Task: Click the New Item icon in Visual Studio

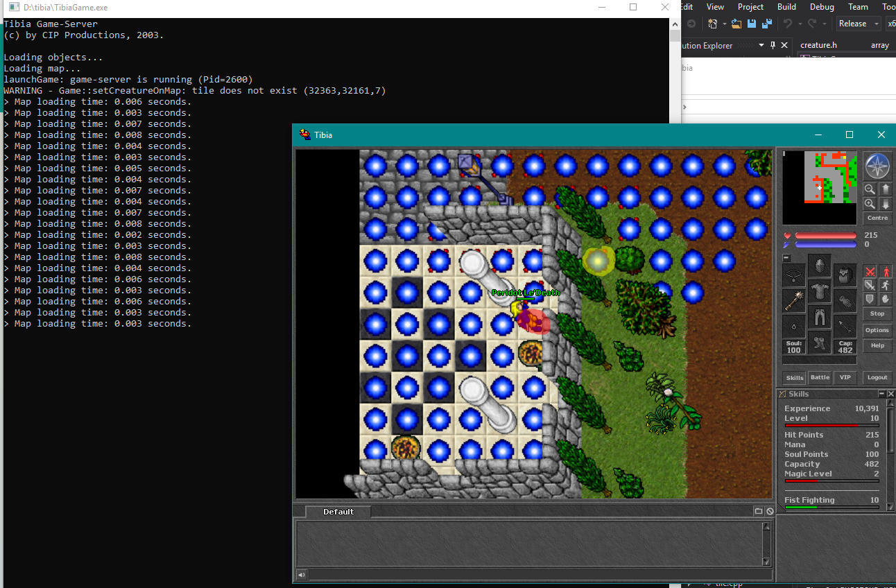Action: tap(712, 24)
